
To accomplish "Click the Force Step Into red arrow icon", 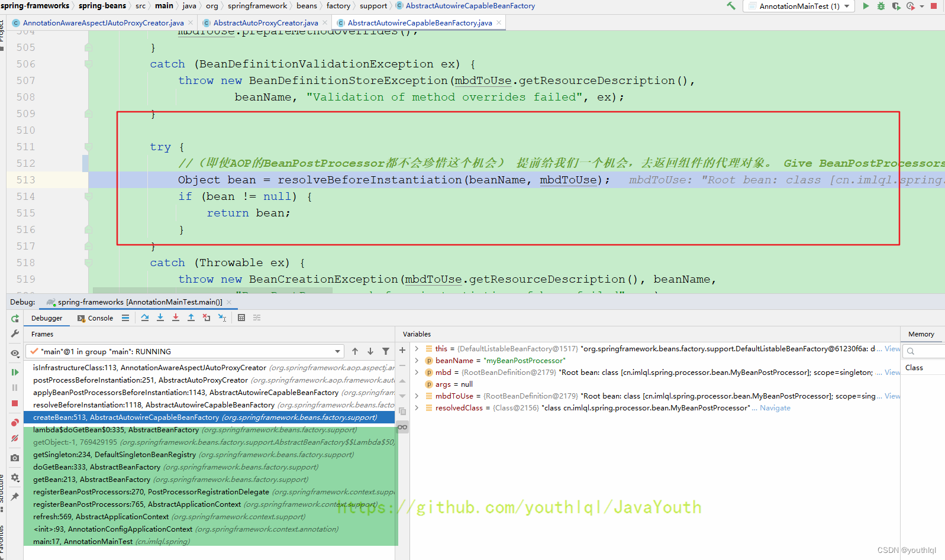I will coord(176,318).
